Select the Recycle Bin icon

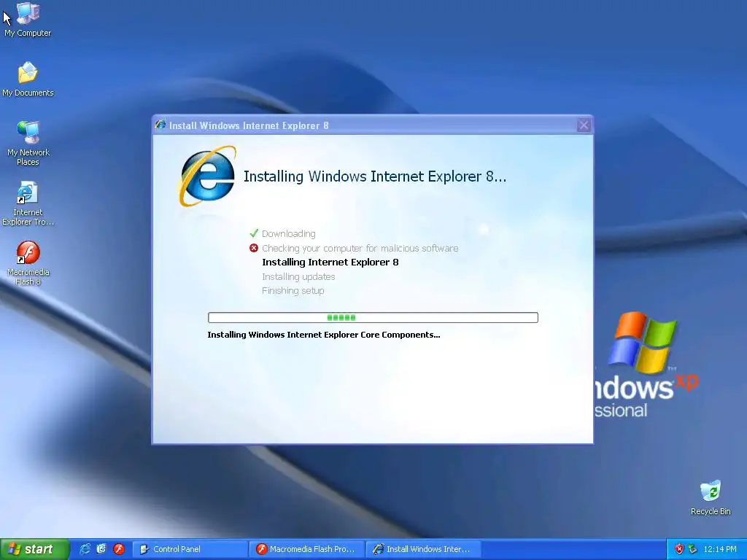(x=711, y=497)
